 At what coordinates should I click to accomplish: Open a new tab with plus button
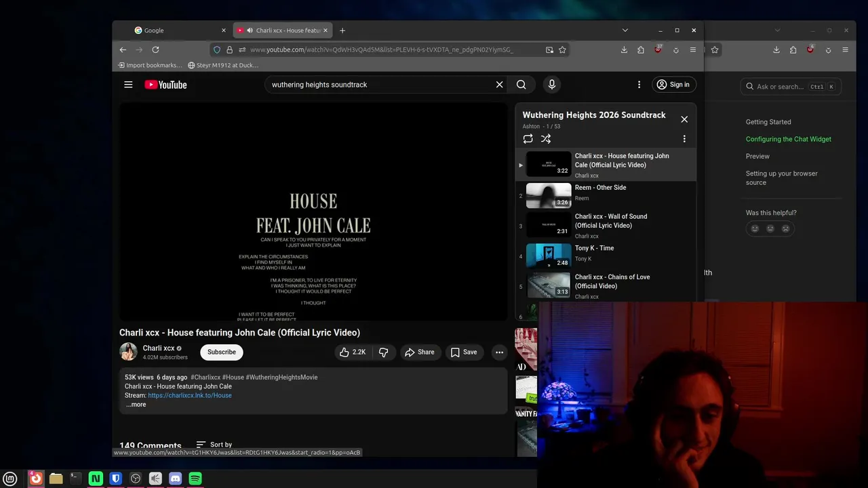pyautogui.click(x=342, y=30)
